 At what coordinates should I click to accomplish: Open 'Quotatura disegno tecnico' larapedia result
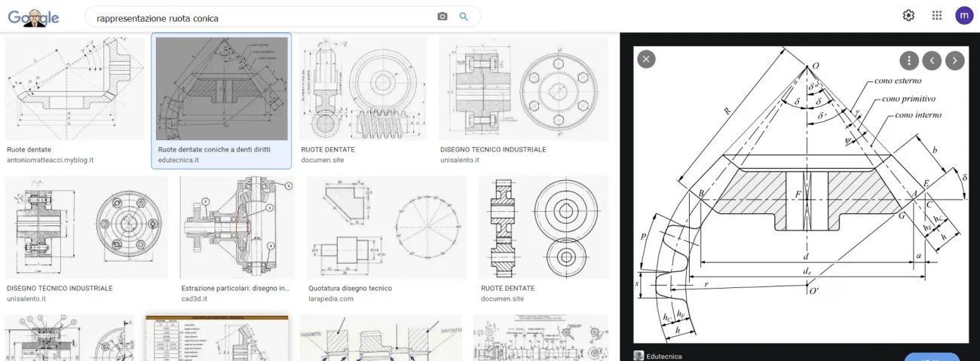(x=350, y=288)
